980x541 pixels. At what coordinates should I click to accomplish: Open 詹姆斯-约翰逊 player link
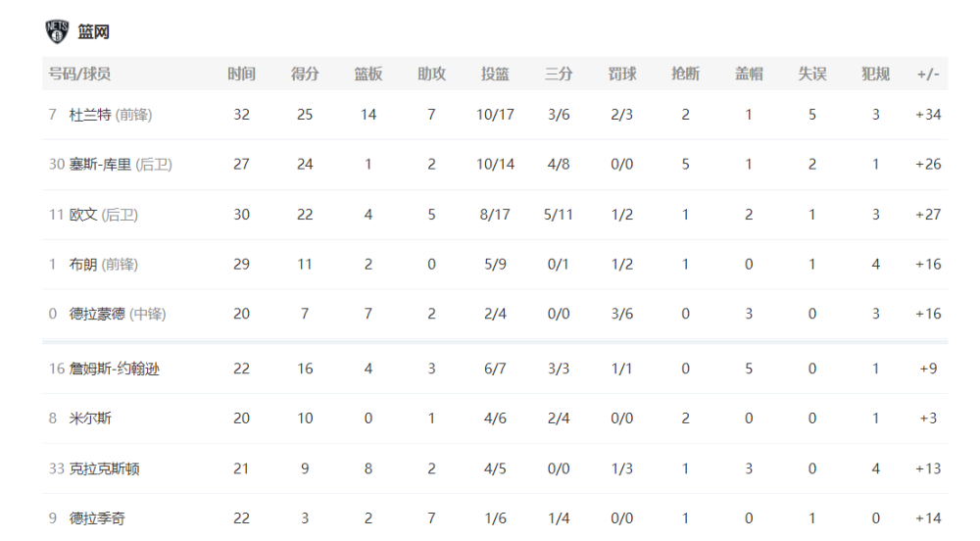tap(114, 369)
